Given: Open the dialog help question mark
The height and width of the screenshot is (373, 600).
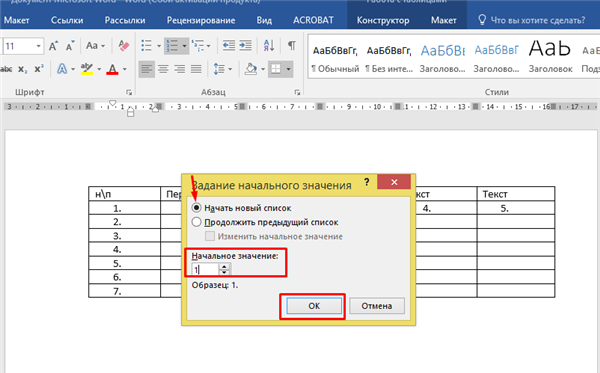Looking at the screenshot, I should [367, 182].
